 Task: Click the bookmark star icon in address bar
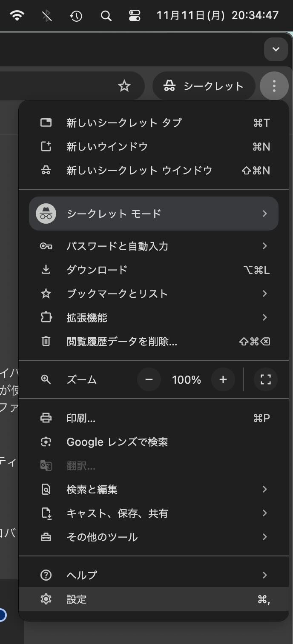coord(124,86)
